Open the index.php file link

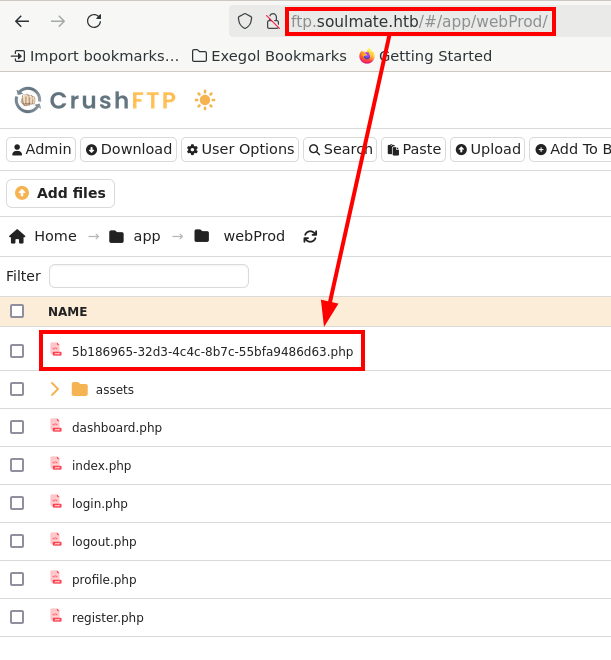101,466
